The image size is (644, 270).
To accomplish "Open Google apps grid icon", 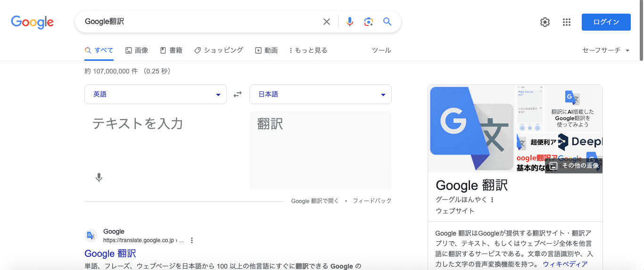I will point(567,22).
